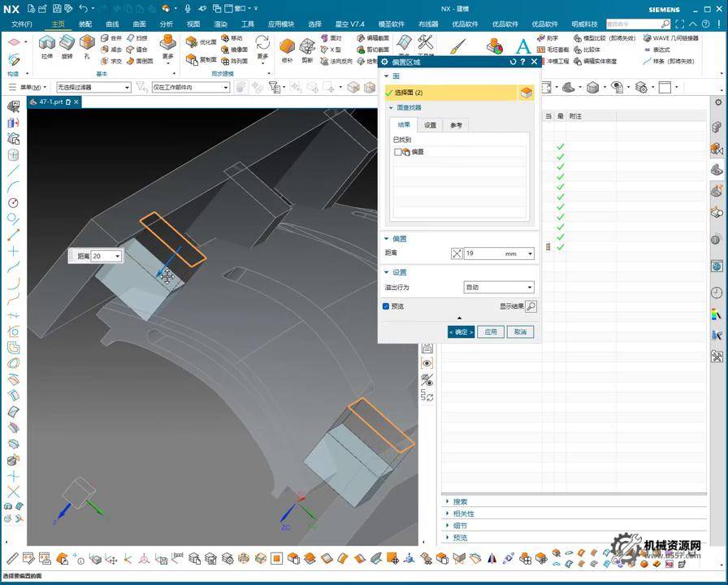Select the 孔 (Hole) tool icon
The width and height of the screenshot is (728, 585).
(87, 44)
